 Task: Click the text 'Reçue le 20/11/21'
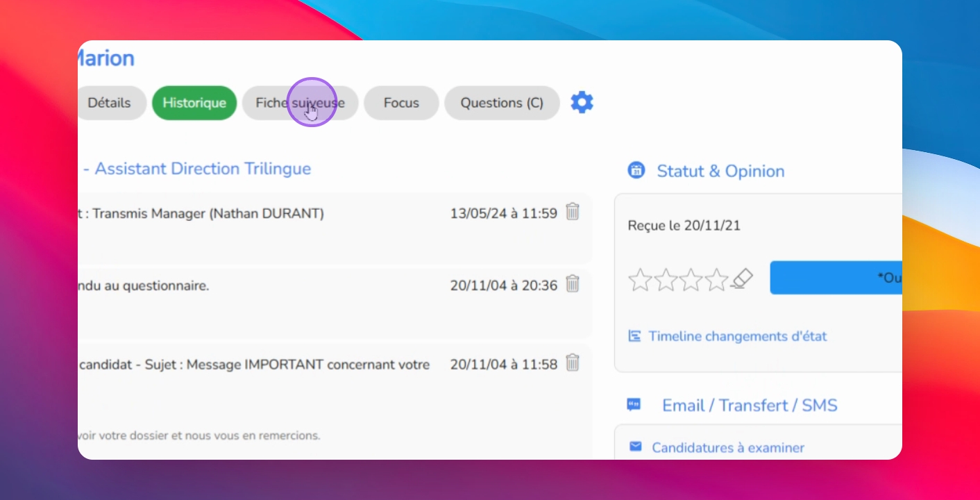tap(683, 226)
